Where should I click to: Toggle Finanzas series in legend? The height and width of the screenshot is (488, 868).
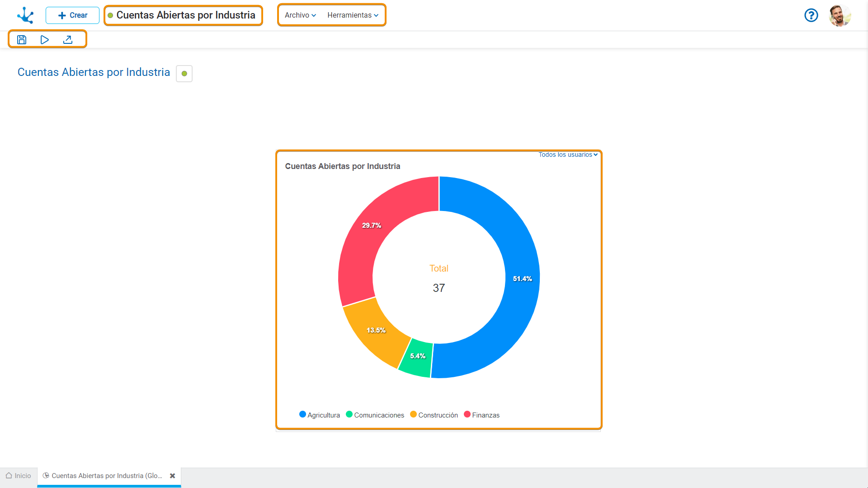click(481, 415)
